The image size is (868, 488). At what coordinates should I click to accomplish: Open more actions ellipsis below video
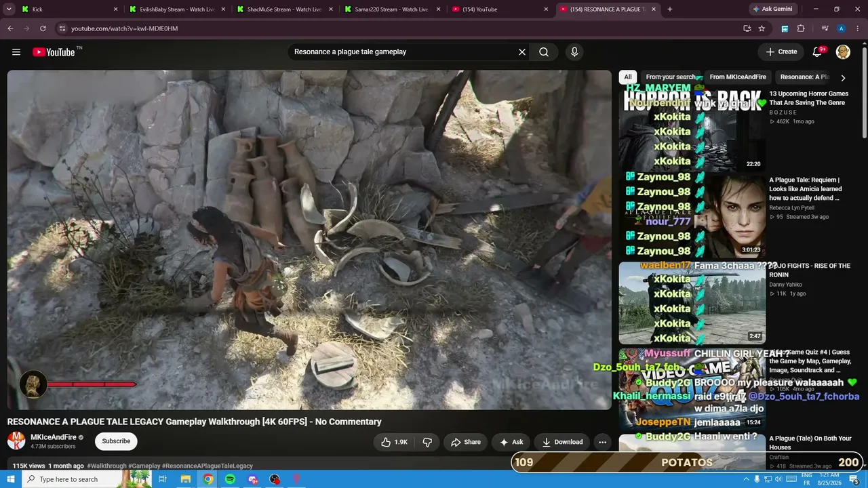point(602,442)
